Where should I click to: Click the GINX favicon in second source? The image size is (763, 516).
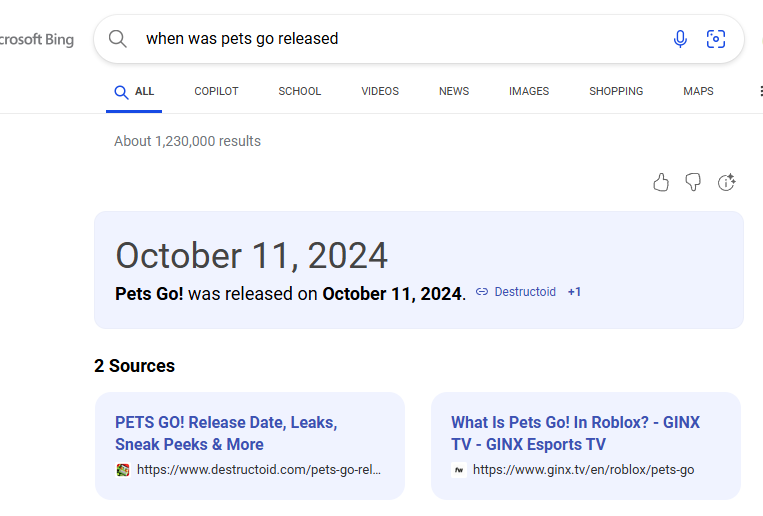[x=459, y=470]
